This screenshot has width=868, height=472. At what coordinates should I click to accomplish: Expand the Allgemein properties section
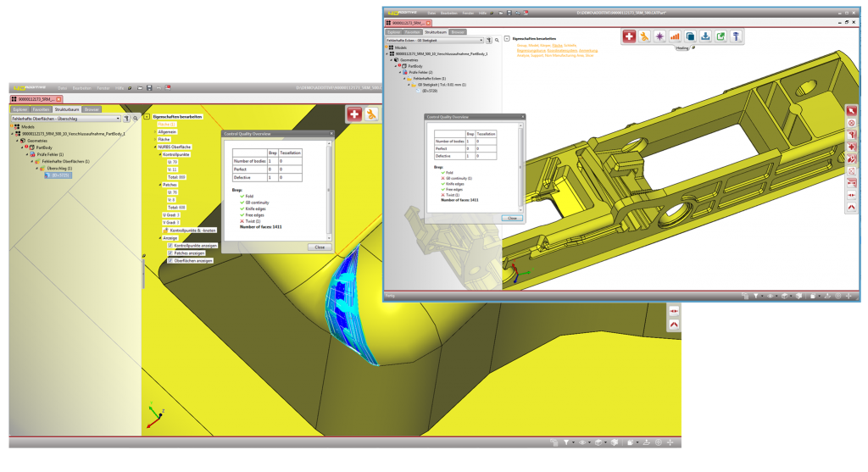tap(156, 132)
